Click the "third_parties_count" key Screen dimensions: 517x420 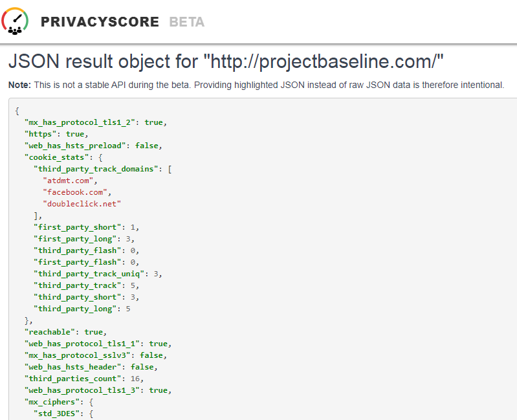[72, 379]
